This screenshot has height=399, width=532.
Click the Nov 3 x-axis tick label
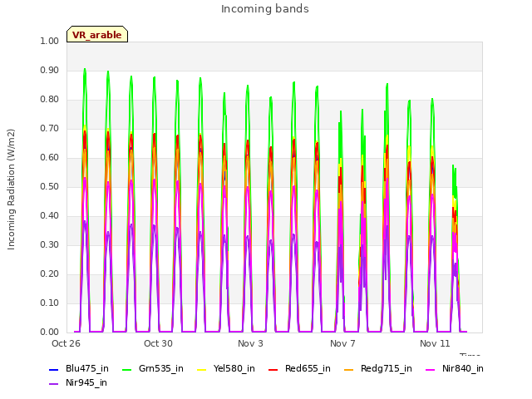250,343
